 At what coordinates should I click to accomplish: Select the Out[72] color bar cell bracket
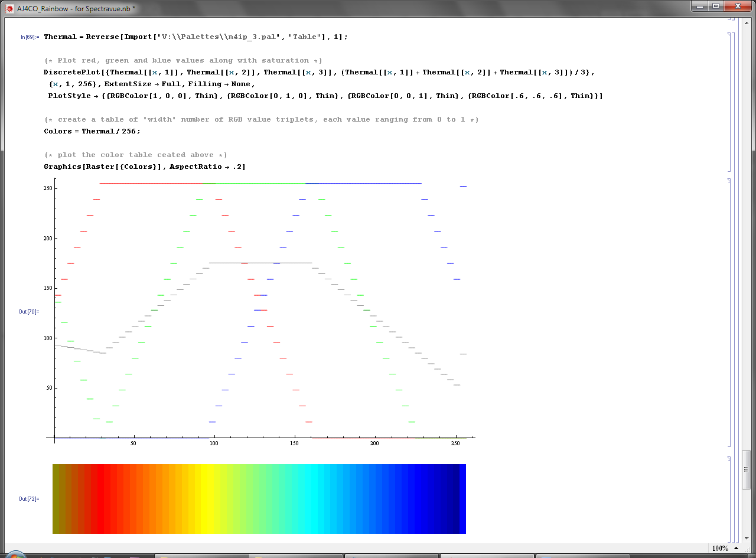tap(729, 499)
